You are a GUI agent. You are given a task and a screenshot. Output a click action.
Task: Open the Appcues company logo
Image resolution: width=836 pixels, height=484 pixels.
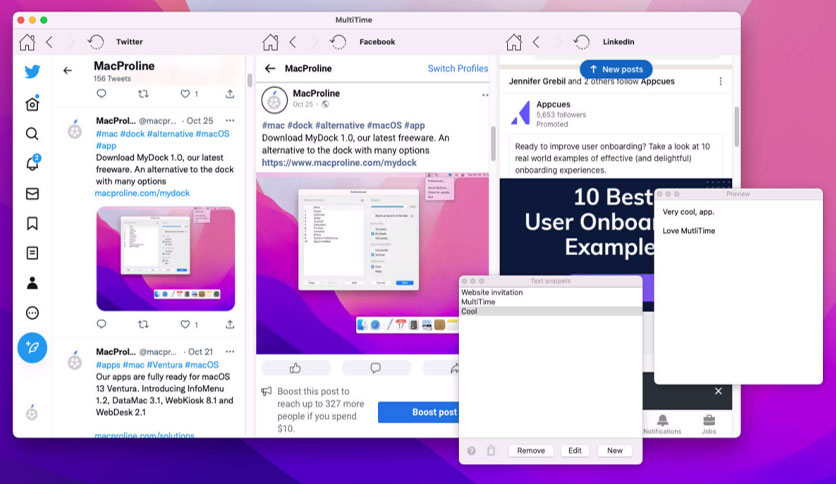[x=520, y=113]
